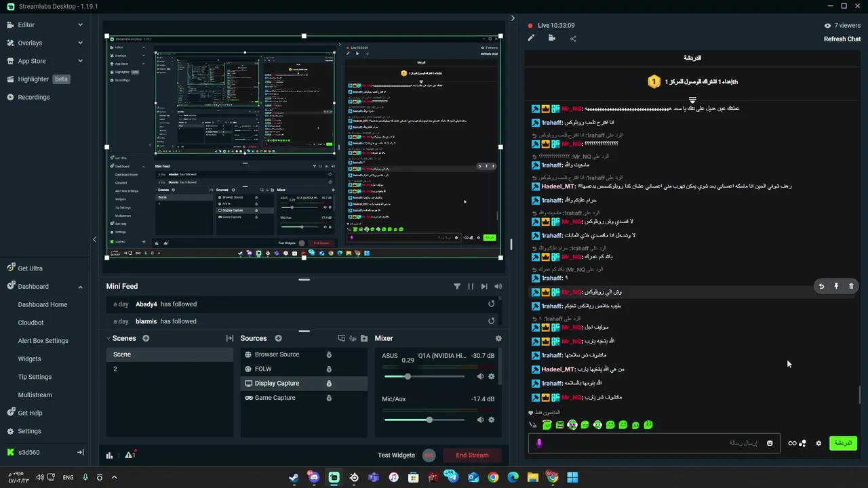Open dual output icon in Sources header

click(x=341, y=338)
